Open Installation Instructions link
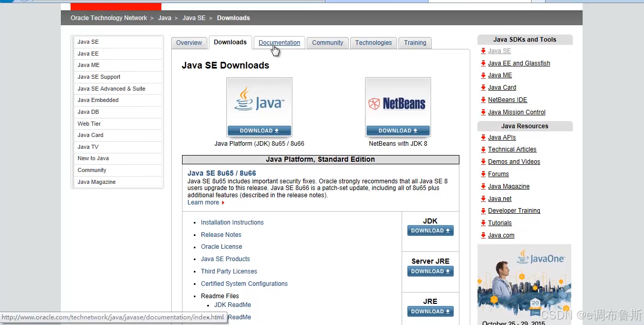 232,223
